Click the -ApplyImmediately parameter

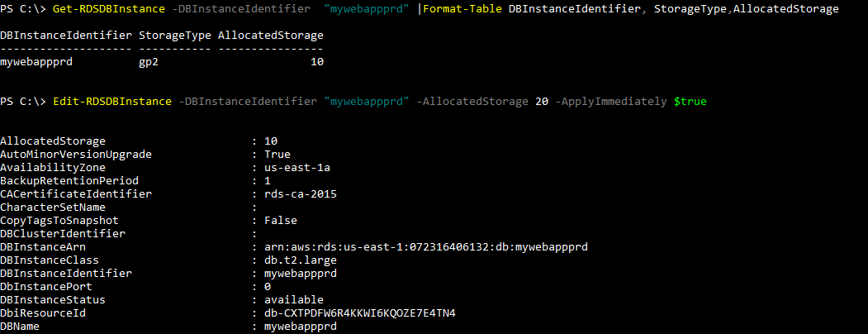pos(610,102)
